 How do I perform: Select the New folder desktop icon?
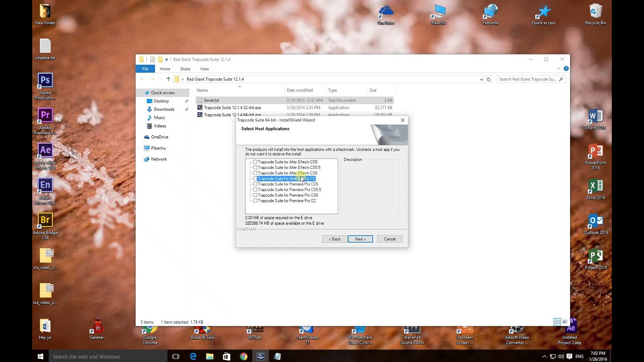[45, 15]
